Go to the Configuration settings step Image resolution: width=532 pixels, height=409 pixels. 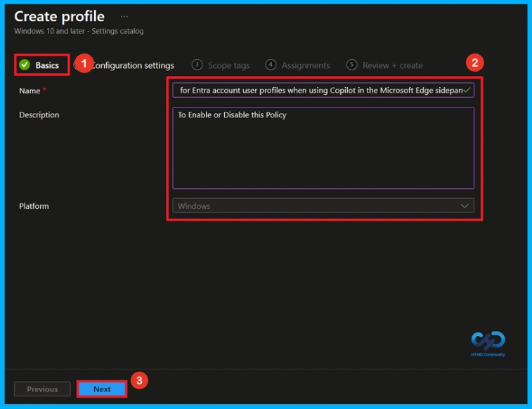133,65
